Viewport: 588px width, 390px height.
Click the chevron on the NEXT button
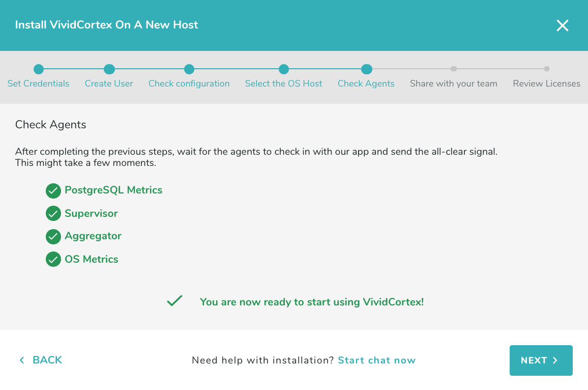(554, 360)
